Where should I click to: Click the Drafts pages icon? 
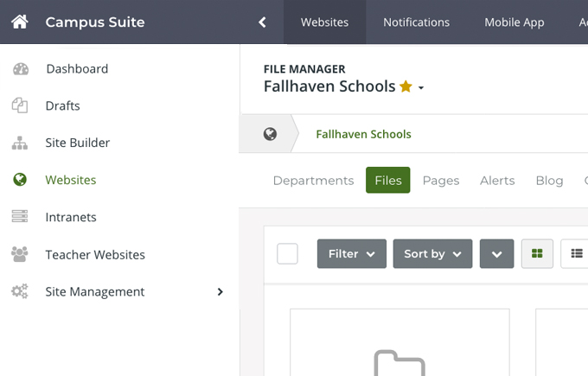[x=20, y=105]
